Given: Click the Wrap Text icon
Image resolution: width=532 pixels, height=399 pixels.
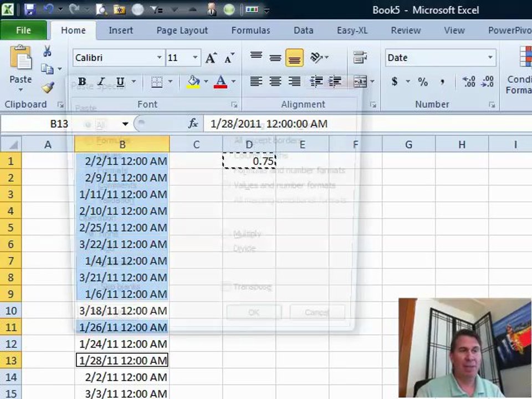Looking at the screenshot, I should (x=360, y=57).
